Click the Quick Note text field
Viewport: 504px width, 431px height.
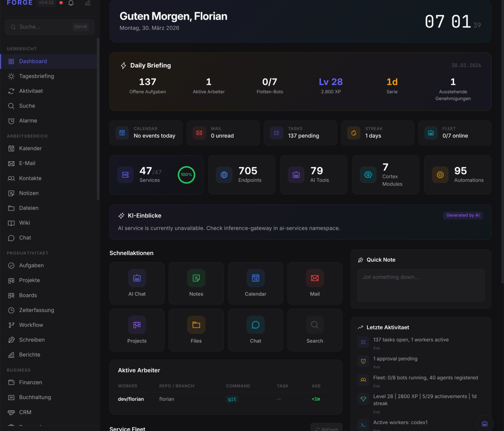click(x=420, y=285)
